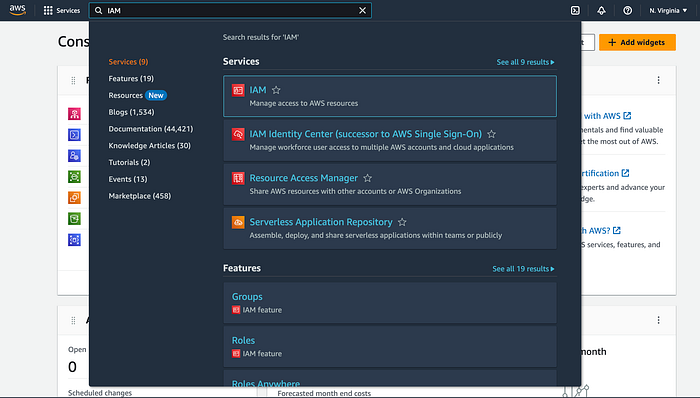
Task: Expand the N. Virginia region dropdown
Action: (668, 10)
